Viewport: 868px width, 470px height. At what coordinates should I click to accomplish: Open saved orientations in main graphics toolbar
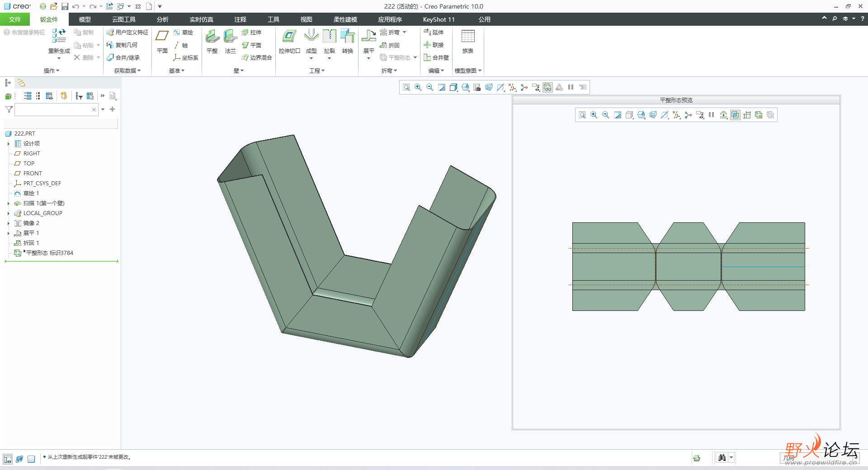tap(465, 87)
